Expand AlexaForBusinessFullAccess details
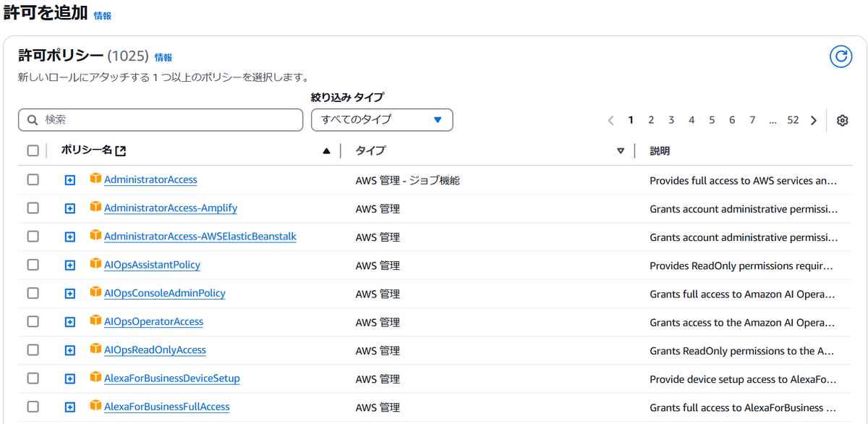 (x=70, y=407)
